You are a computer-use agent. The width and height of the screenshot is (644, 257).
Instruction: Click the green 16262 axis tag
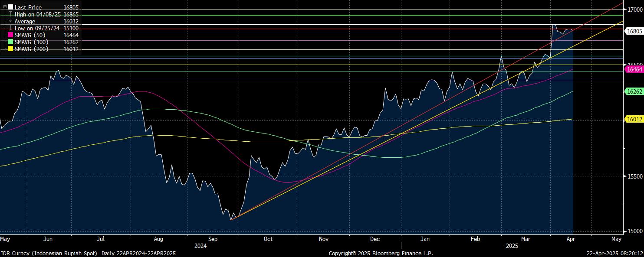click(634, 91)
